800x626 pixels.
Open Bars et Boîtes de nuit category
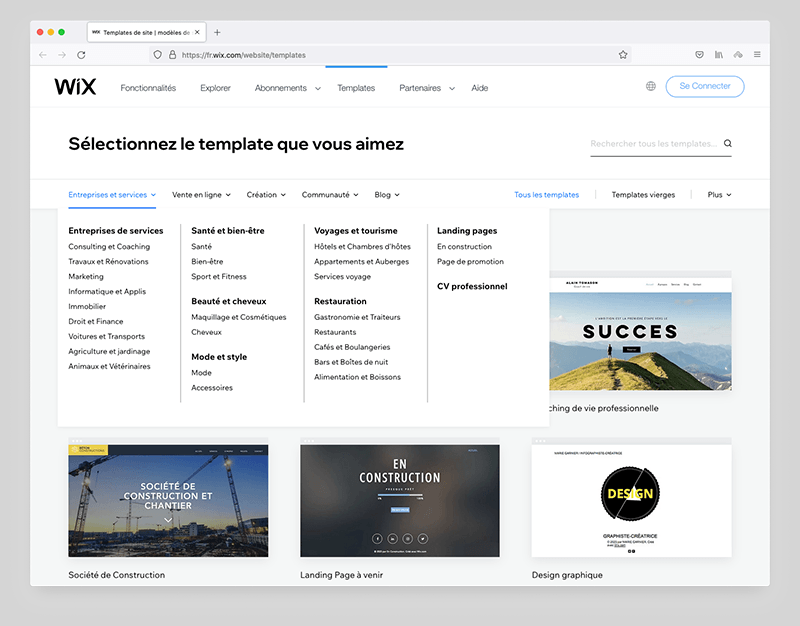pos(351,362)
